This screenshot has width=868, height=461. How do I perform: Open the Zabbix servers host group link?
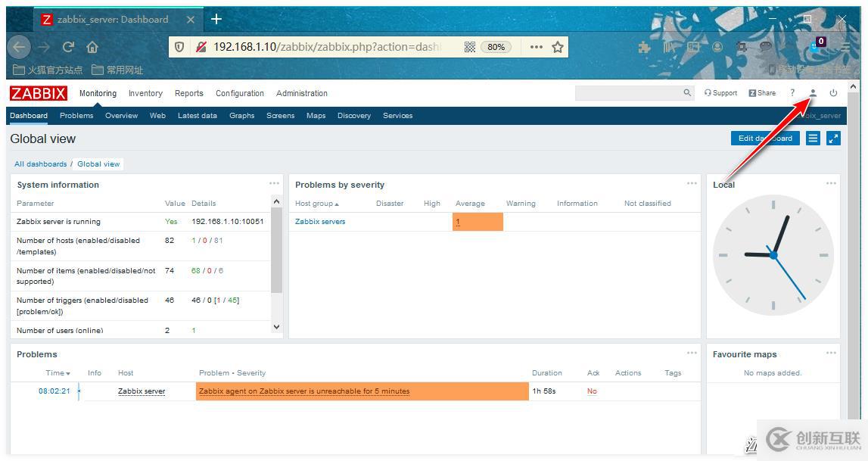(x=320, y=221)
